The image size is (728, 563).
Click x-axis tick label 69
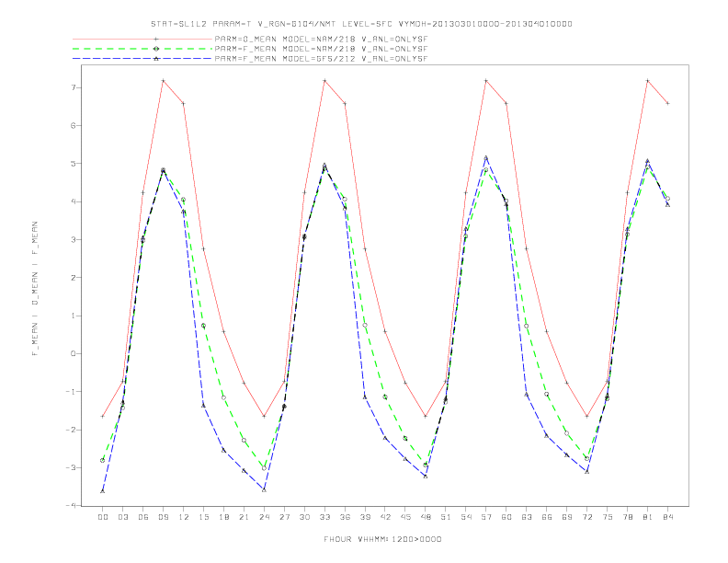coord(567,517)
